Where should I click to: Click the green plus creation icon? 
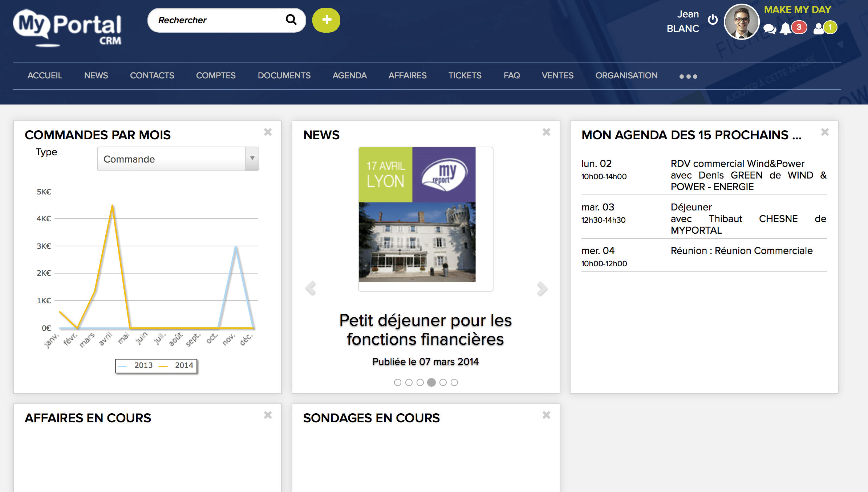pyautogui.click(x=326, y=21)
